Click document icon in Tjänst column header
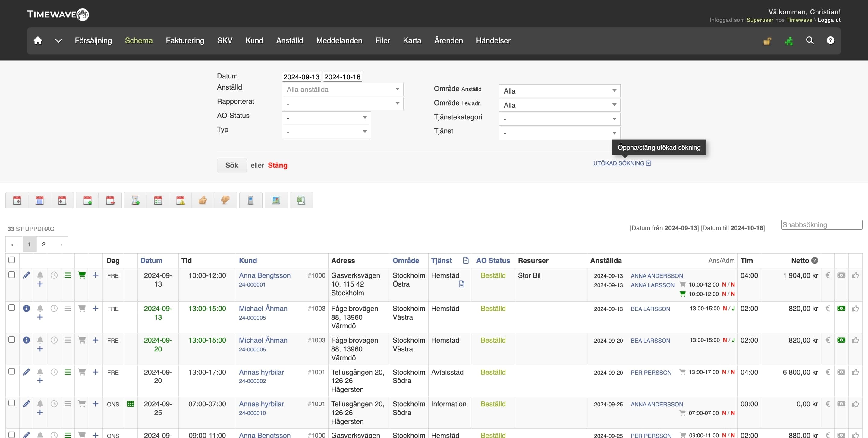The height and width of the screenshot is (438, 868). (466, 260)
